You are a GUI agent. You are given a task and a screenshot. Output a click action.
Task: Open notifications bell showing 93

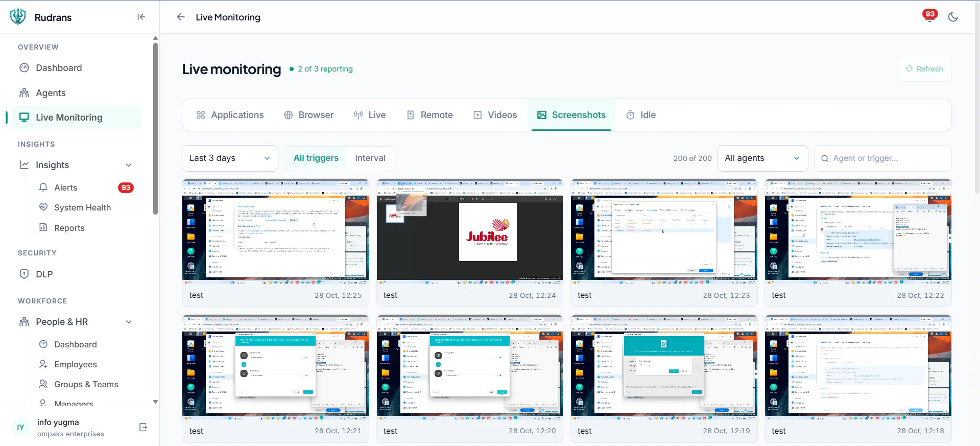pos(929,16)
